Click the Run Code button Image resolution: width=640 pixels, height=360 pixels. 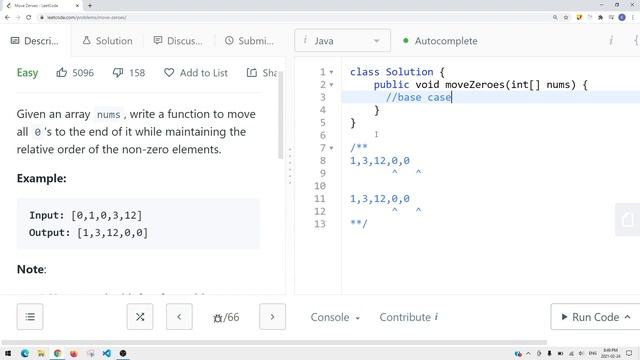point(596,317)
